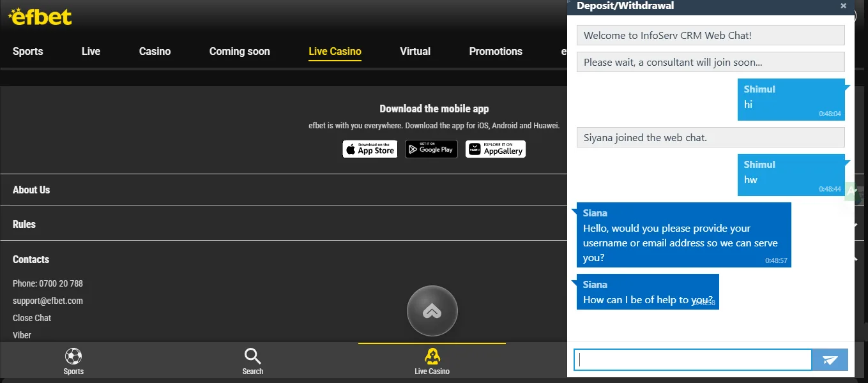Send the chat message with paper-plane button

click(830, 360)
